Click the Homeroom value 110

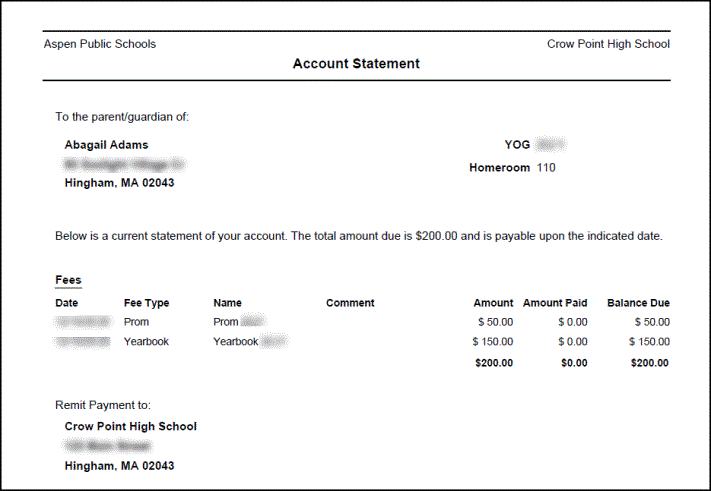point(546,168)
